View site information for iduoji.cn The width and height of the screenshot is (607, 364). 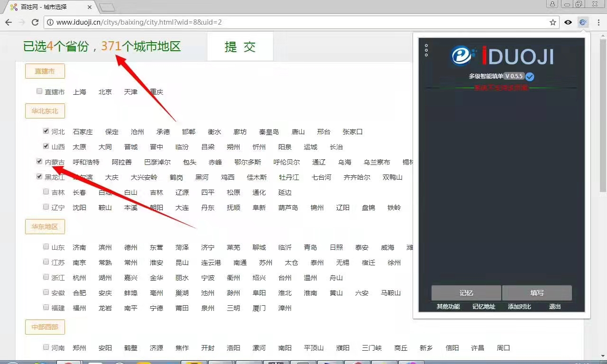click(50, 22)
